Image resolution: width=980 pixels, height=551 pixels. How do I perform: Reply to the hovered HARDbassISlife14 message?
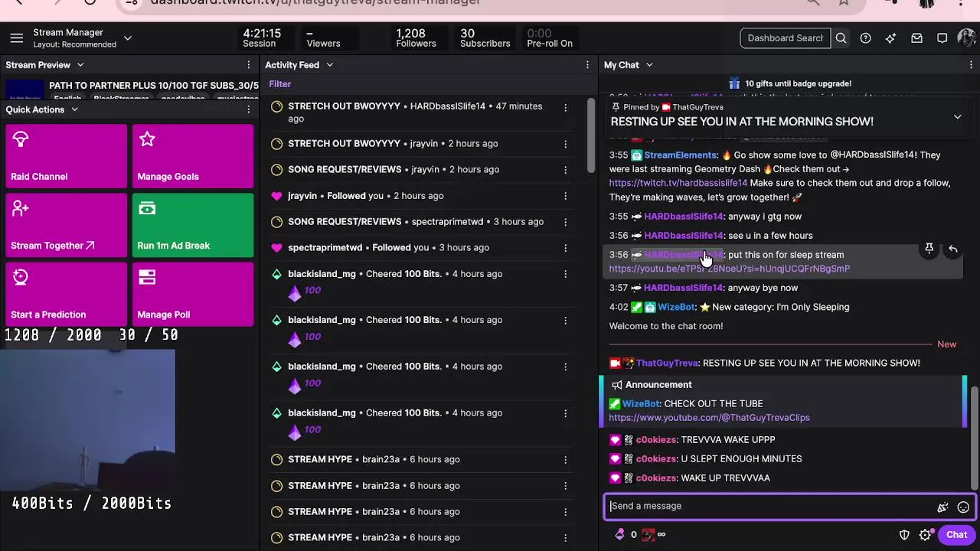[953, 249]
